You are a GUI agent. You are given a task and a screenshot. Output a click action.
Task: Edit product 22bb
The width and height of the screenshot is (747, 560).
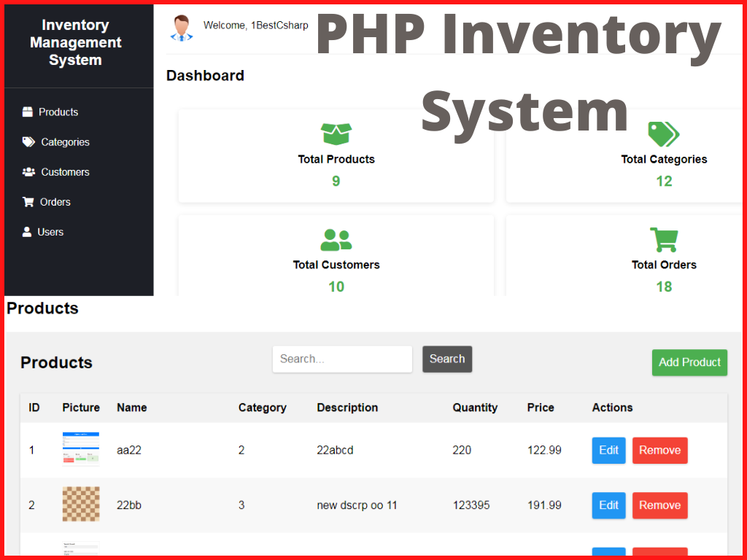[608, 505]
